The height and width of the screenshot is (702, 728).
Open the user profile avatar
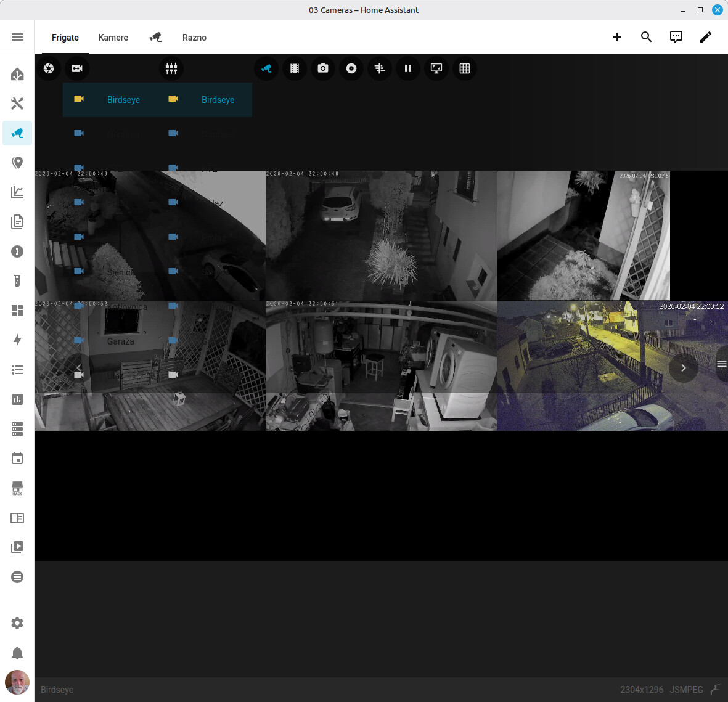coord(17,682)
